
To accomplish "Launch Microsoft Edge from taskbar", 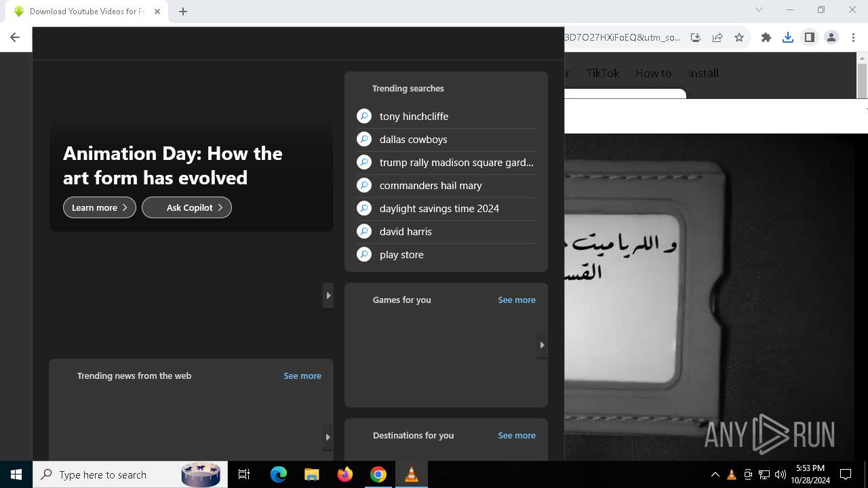I will click(279, 474).
